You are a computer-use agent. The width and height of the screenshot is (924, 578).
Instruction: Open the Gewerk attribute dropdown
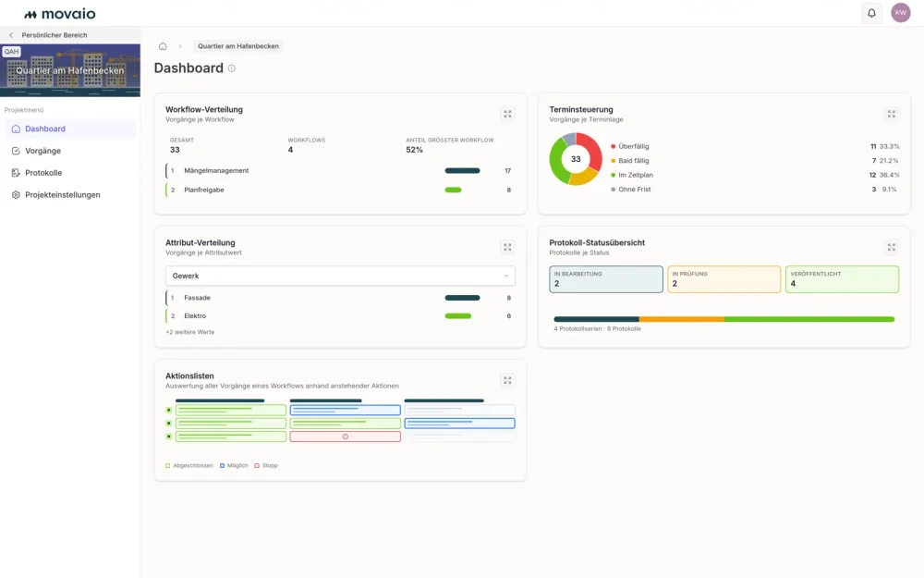click(340, 276)
